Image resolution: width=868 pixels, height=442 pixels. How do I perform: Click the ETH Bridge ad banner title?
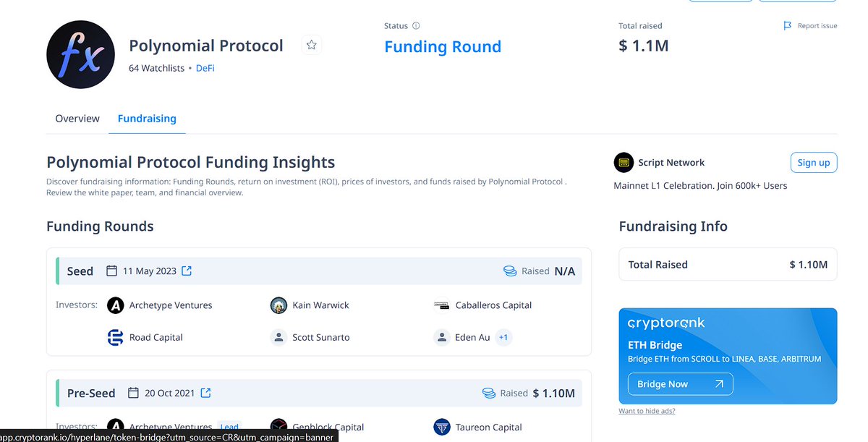(655, 345)
